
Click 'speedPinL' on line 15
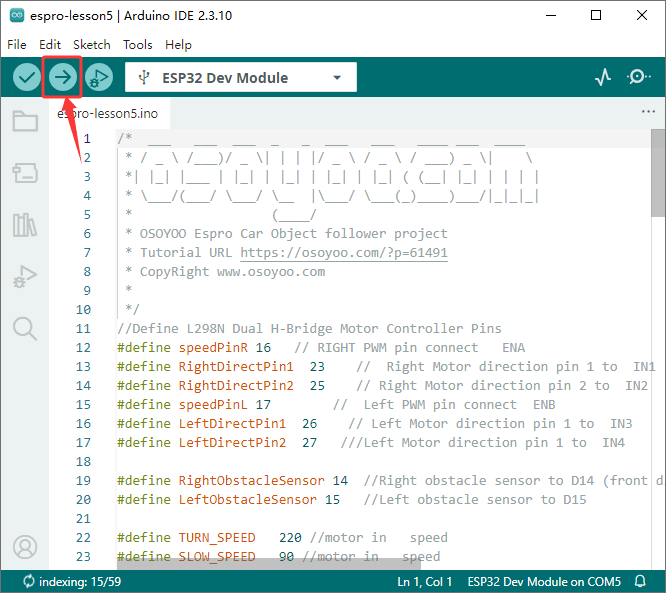(x=213, y=405)
